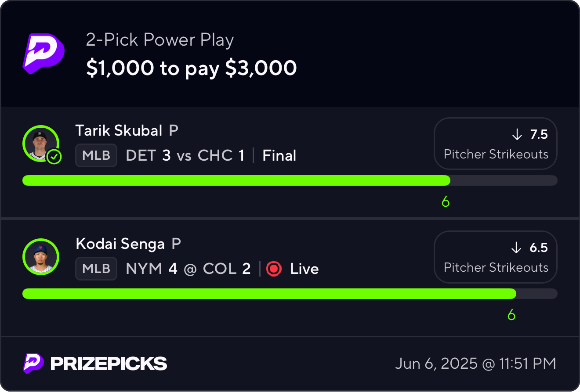Select the 6.5 Pitcher Strikeouts box
580x392 pixels.
pyautogui.click(x=496, y=257)
